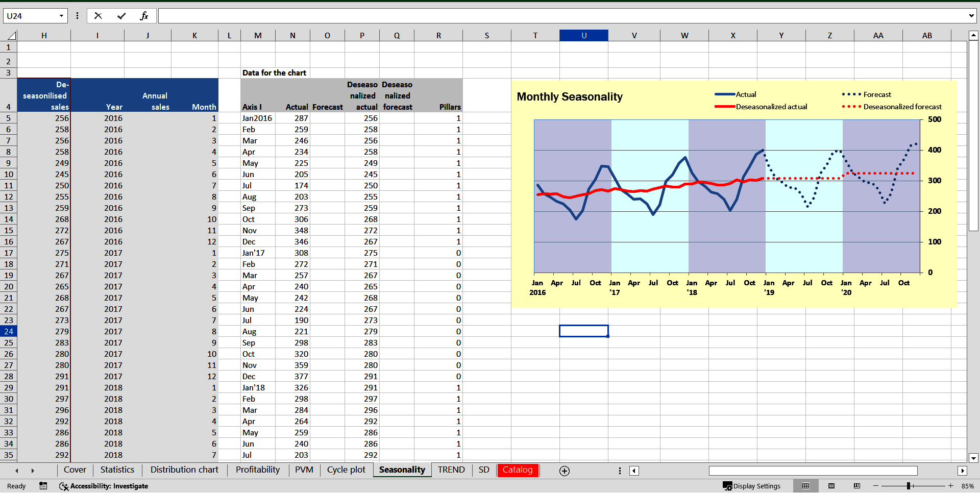980x493 pixels.
Task: Click the Ready status indicator
Action: click(16, 486)
